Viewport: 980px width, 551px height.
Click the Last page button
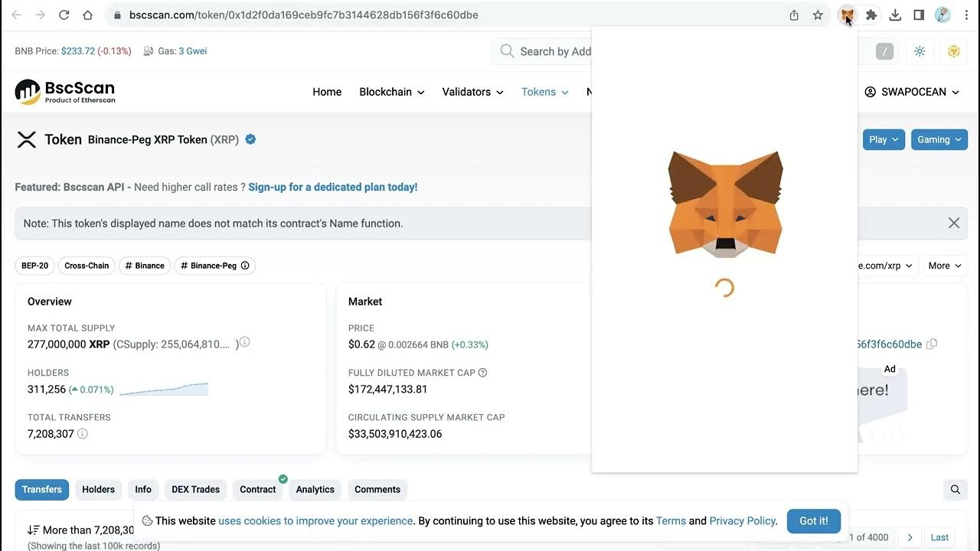coord(939,537)
